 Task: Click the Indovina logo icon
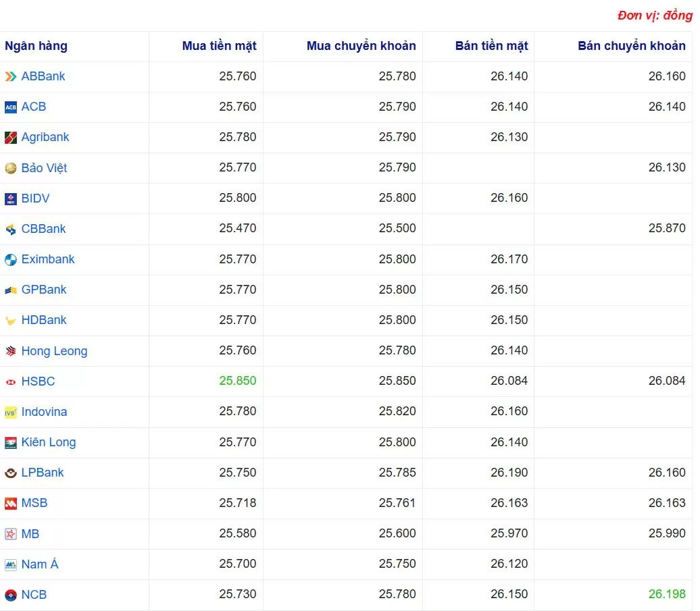(11, 412)
